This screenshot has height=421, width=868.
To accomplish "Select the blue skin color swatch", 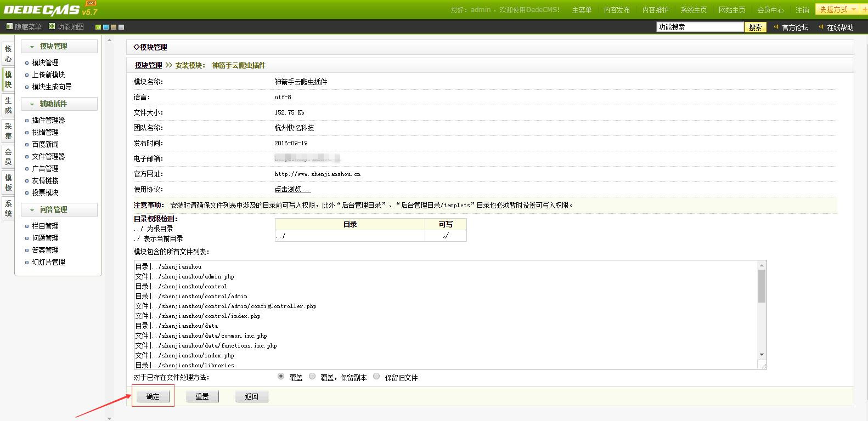I will (106, 27).
